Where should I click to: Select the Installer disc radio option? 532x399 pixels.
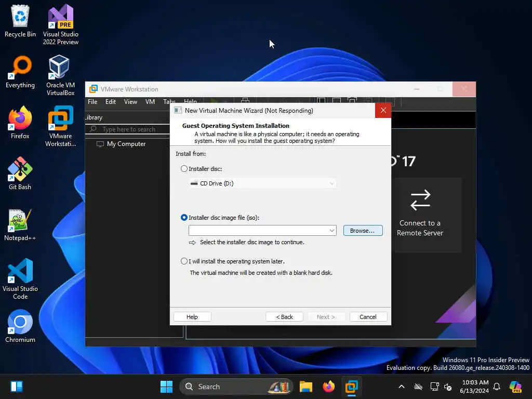point(184,169)
